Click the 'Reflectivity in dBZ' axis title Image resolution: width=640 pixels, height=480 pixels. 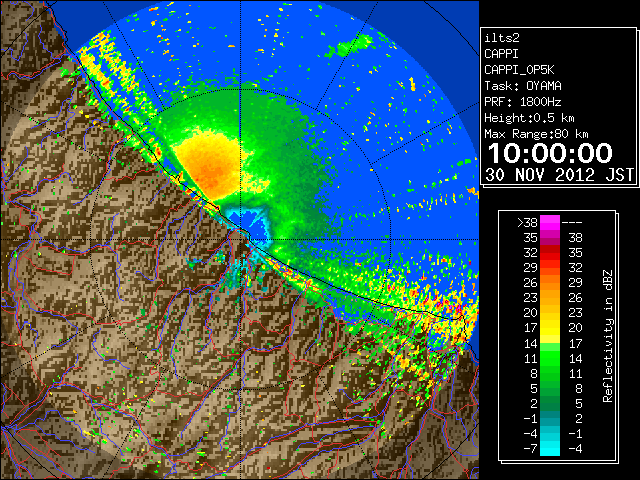607,336
